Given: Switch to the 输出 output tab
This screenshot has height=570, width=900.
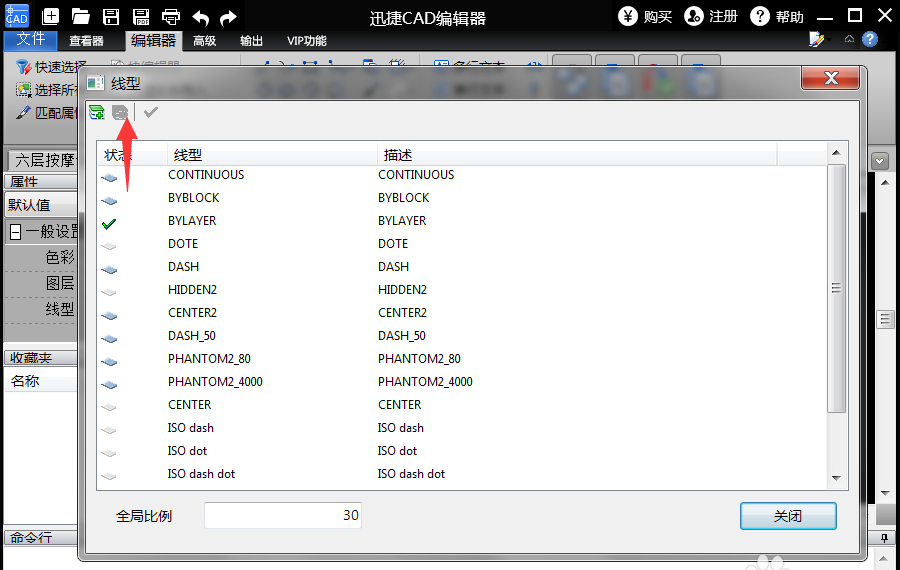Looking at the screenshot, I should click(x=251, y=40).
